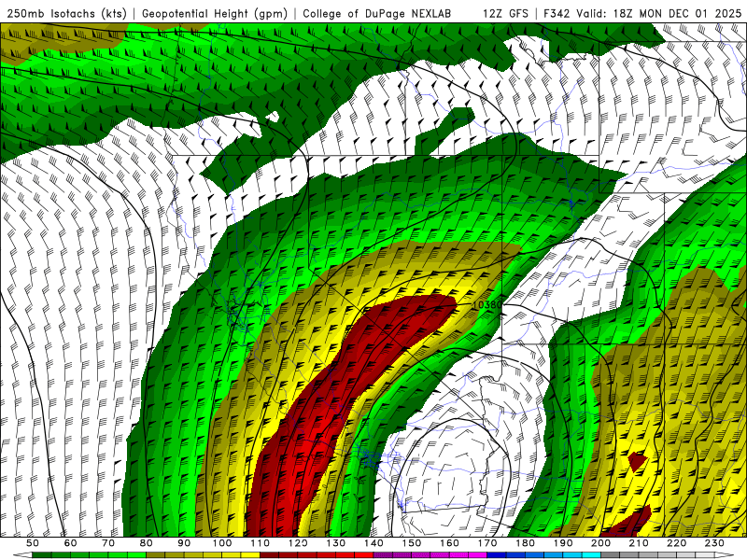This screenshot has height=560, width=747.
Task: Select the '120' legend number
Action: click(x=298, y=543)
